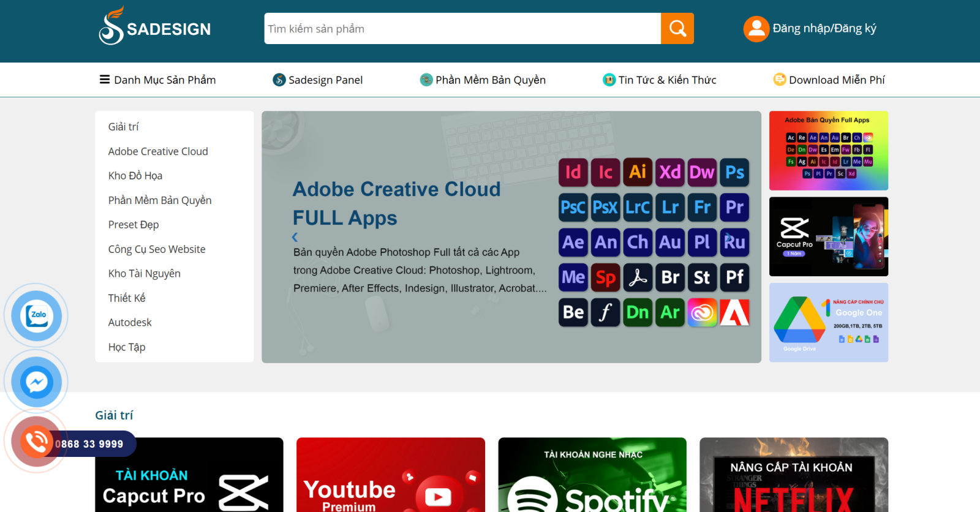Click the Sadesign Panel round icon

(x=279, y=80)
